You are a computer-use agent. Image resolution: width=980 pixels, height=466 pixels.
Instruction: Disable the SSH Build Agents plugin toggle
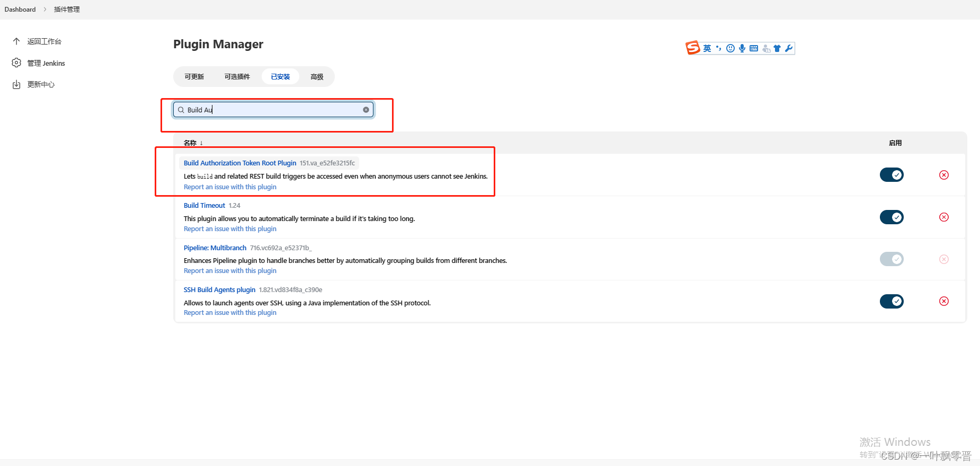coord(892,301)
